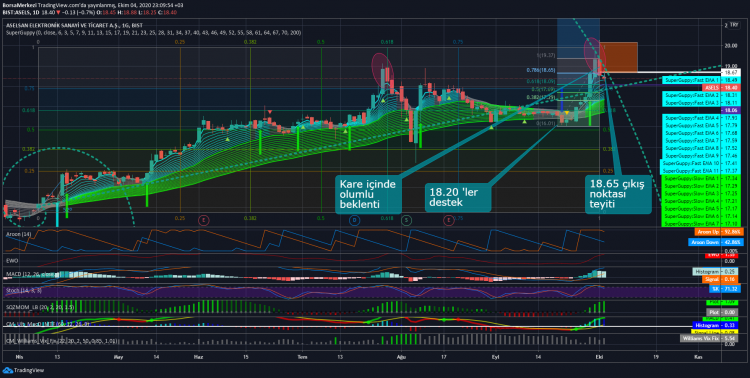This screenshot has height=378, width=750.
Task: Open the E earnings marker beside the 0.75 label
Action: pos(449,220)
